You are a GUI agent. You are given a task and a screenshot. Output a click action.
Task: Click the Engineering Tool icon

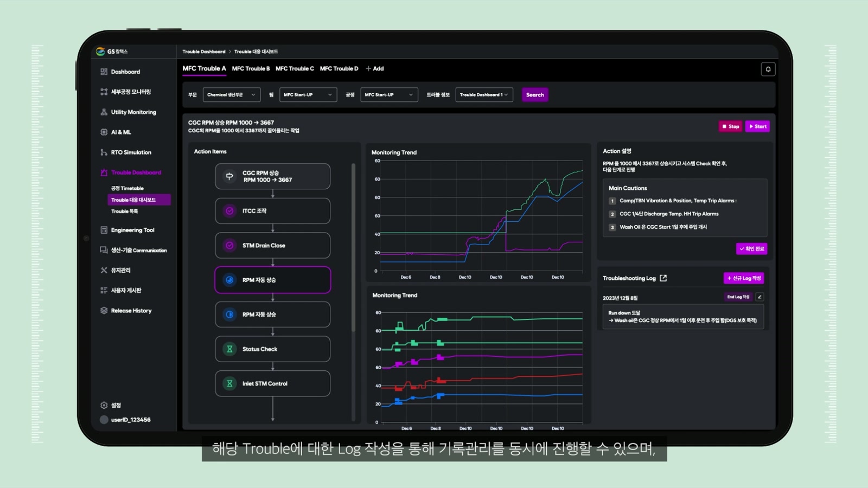click(x=104, y=230)
